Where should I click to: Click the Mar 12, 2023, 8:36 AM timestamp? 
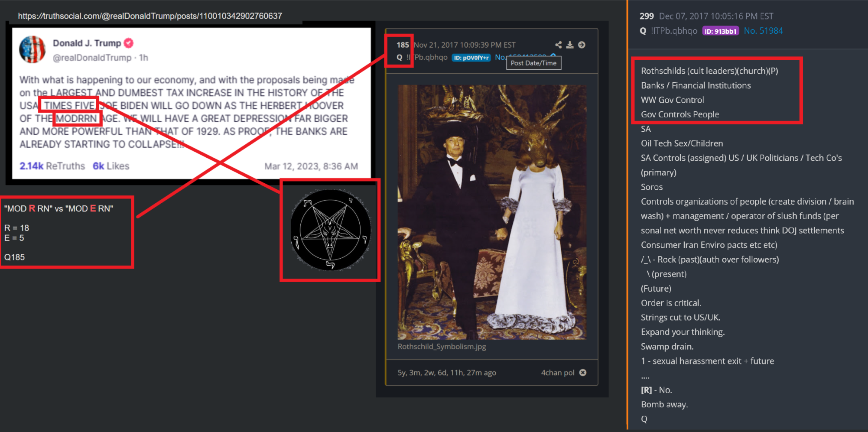click(311, 166)
